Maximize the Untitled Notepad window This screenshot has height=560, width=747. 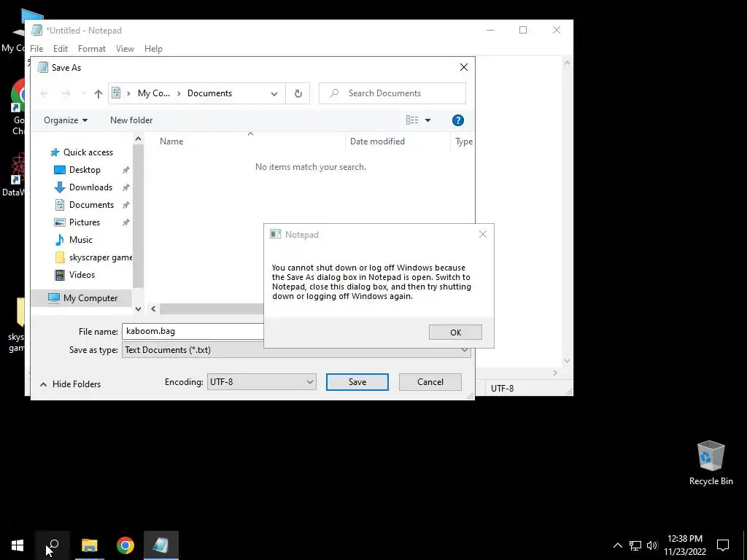click(x=523, y=30)
